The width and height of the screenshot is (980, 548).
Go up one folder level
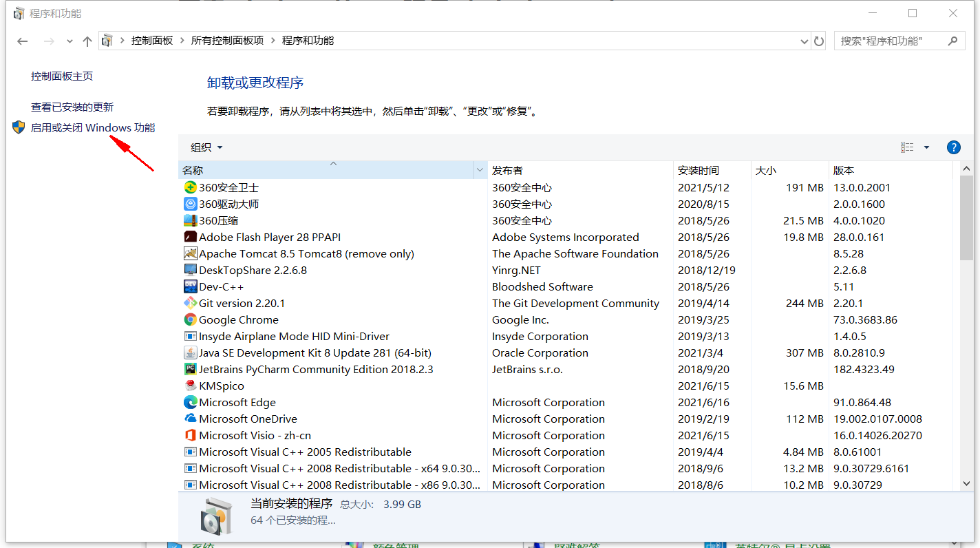coord(87,41)
